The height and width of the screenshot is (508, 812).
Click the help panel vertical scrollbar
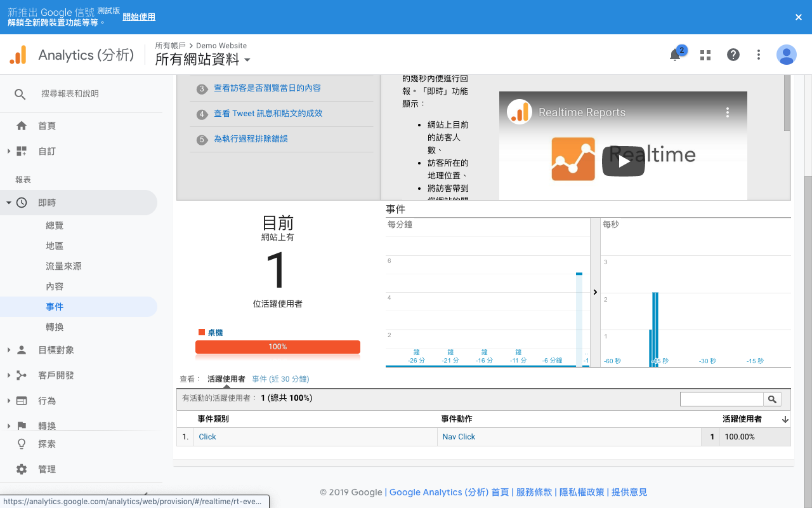point(787,103)
